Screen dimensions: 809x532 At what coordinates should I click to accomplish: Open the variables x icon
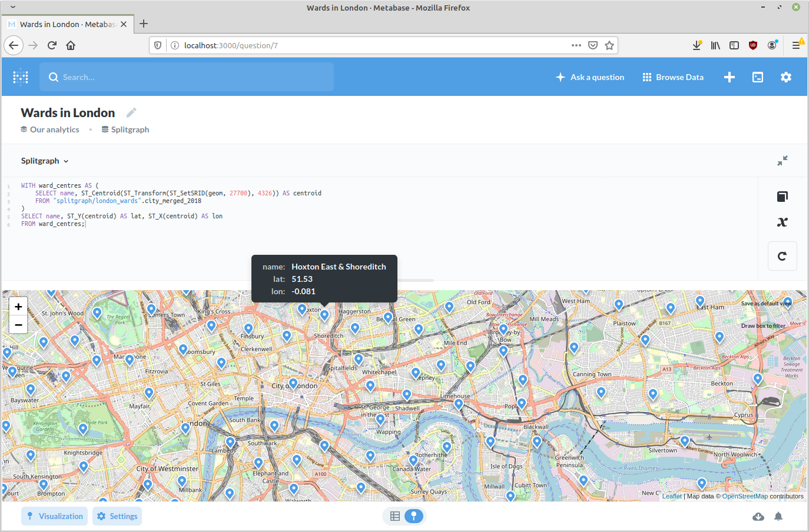[783, 222]
